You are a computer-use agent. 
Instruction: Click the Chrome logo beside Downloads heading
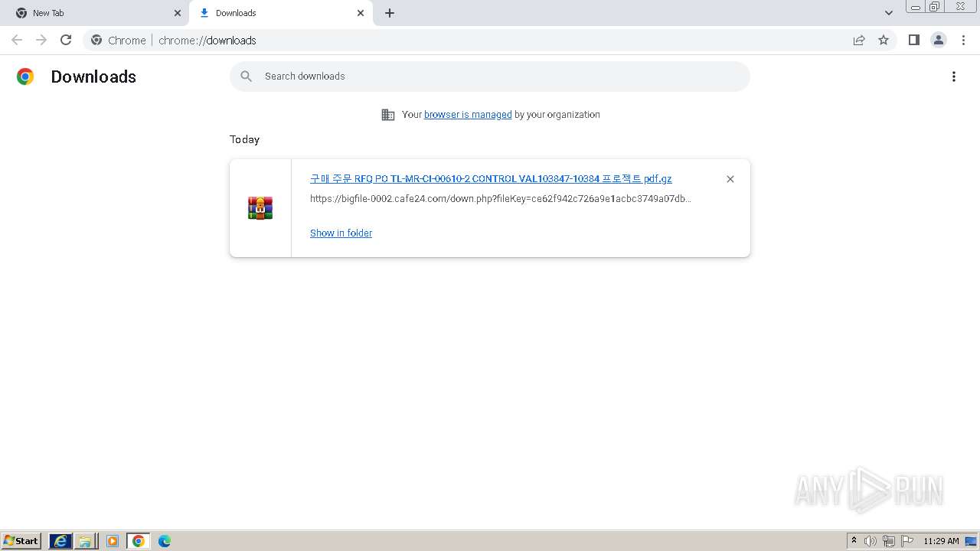coord(25,77)
